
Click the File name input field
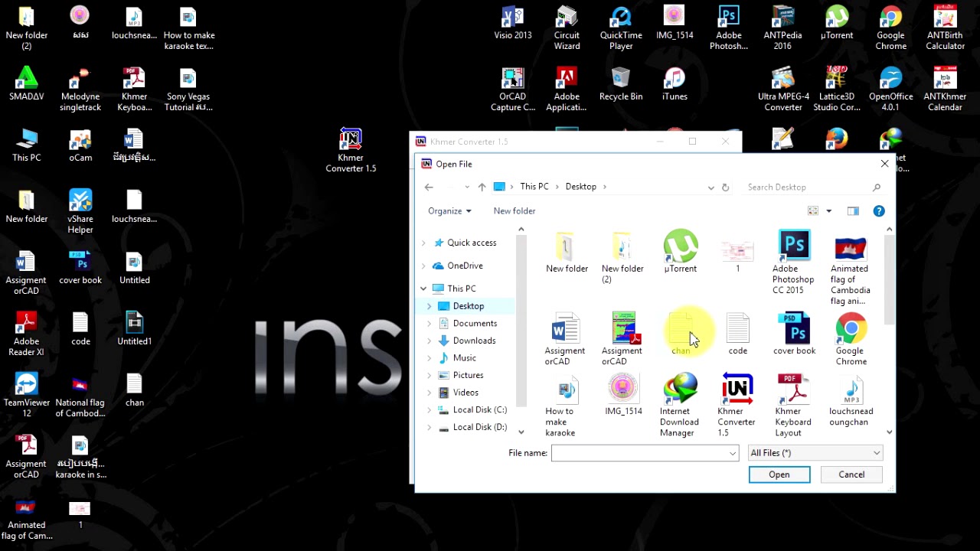[x=645, y=453]
